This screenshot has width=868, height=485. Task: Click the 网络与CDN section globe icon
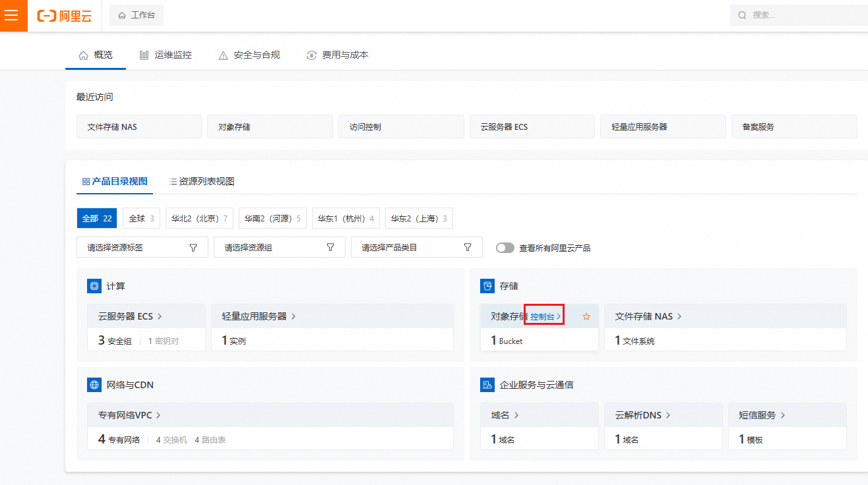pyautogui.click(x=94, y=385)
